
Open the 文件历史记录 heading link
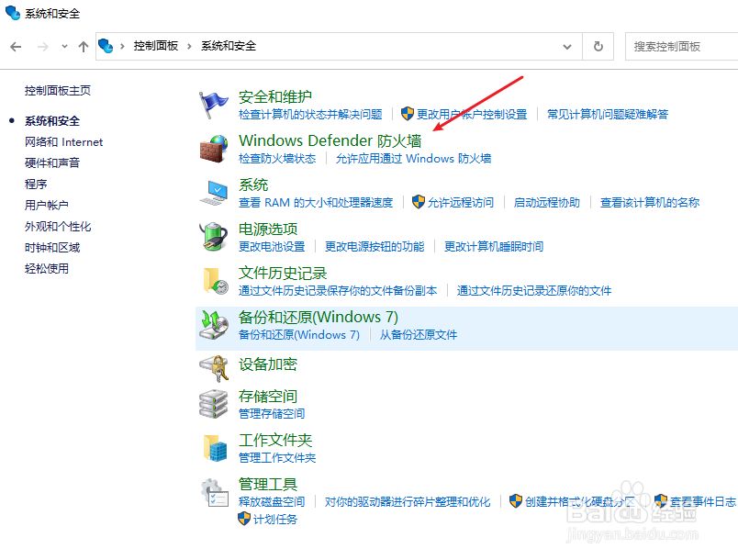point(283,274)
